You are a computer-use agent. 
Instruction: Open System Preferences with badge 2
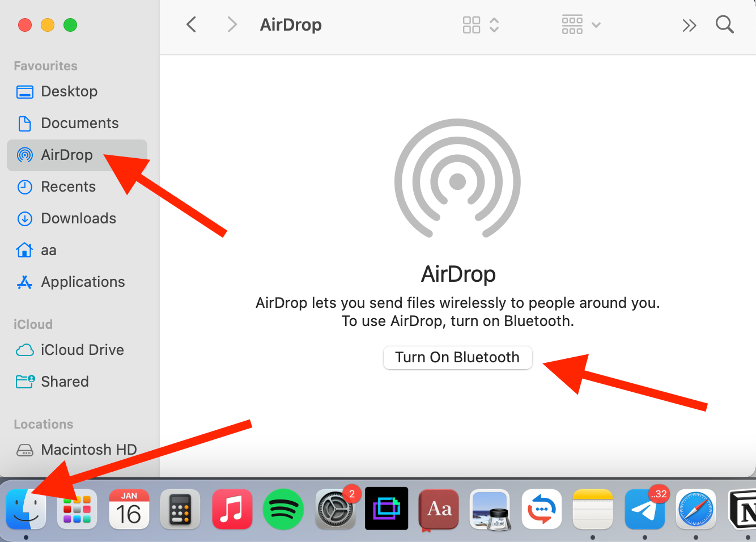(x=335, y=509)
